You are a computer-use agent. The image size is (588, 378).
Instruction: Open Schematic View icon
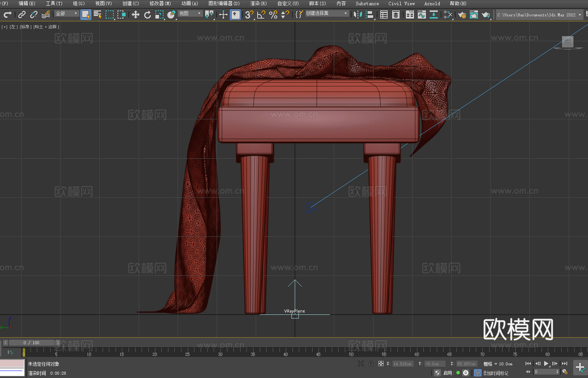point(434,14)
